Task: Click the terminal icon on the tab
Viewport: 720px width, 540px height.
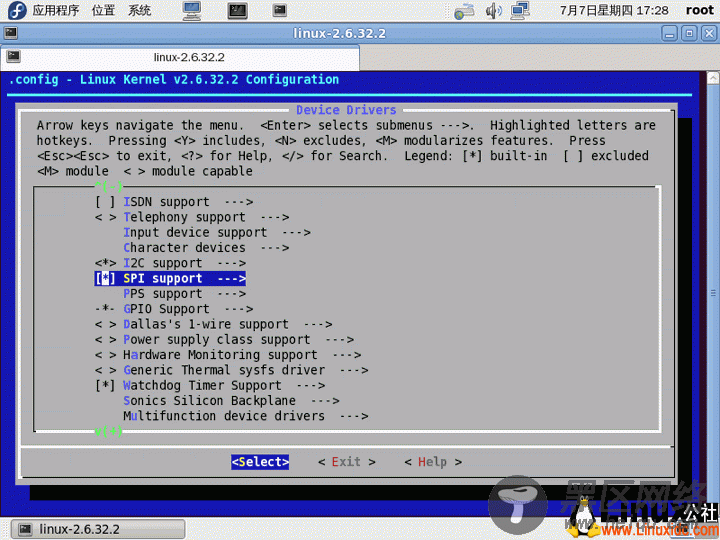Action: click(14, 56)
